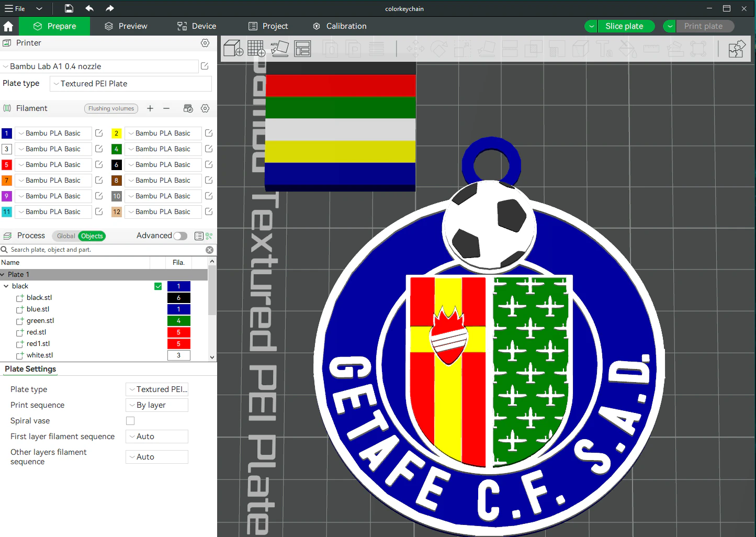This screenshot has width=756, height=537.
Task: Switch process scope to Global
Action: tap(66, 236)
